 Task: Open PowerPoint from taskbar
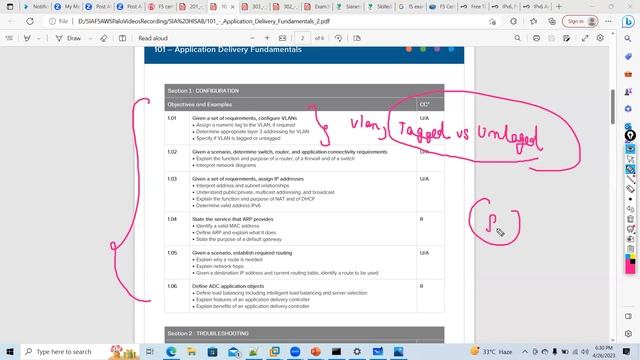316,351
